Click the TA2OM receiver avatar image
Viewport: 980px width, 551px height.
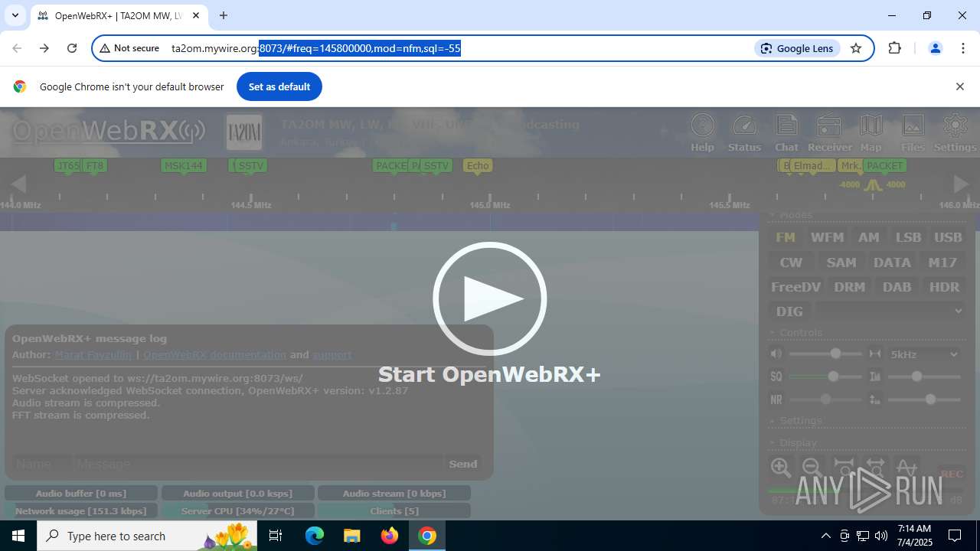coord(244,132)
